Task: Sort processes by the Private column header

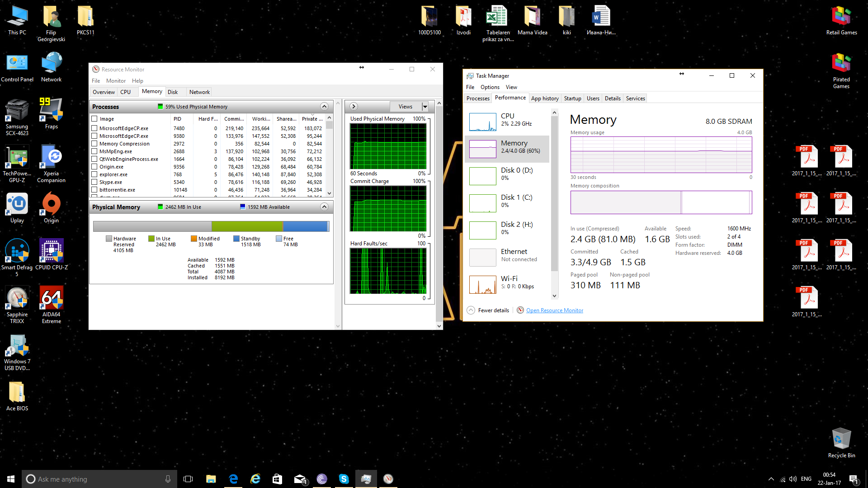Action: tap(312, 119)
